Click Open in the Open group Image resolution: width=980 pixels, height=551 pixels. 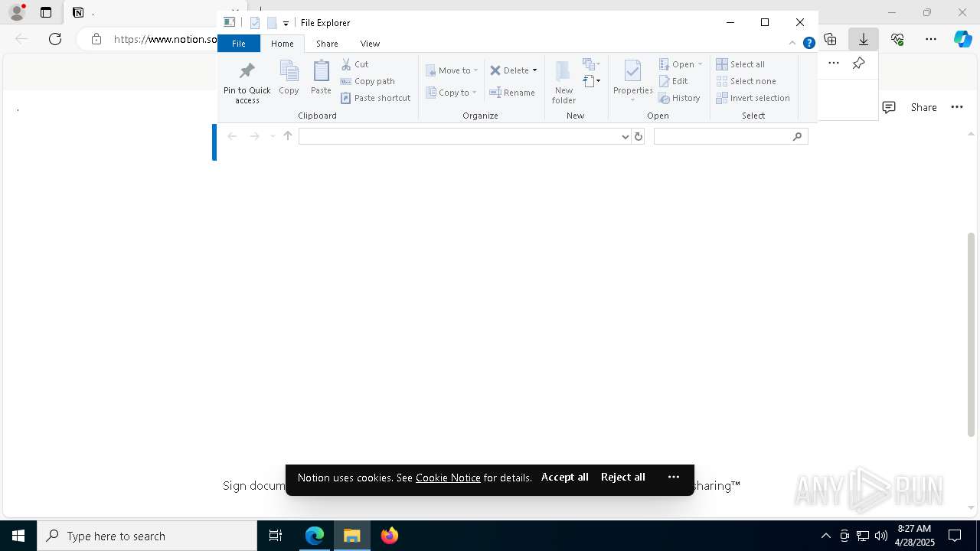680,64
